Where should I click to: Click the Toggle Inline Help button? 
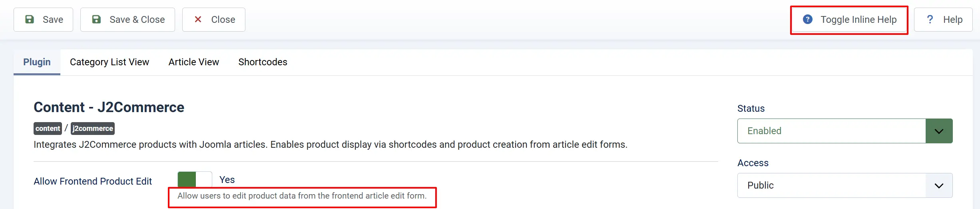pyautogui.click(x=850, y=20)
